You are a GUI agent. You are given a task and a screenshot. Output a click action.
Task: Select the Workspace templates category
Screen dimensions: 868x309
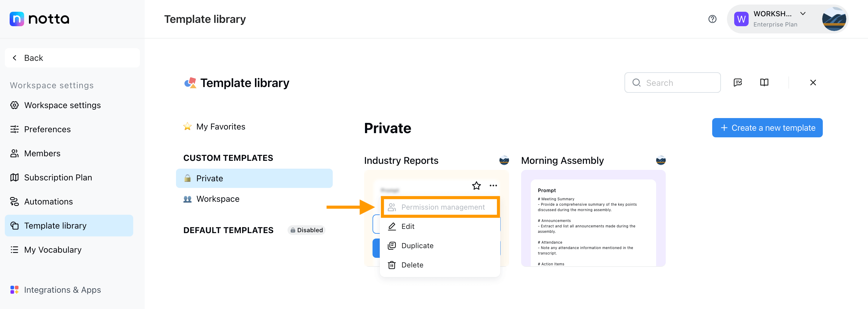[254, 199]
